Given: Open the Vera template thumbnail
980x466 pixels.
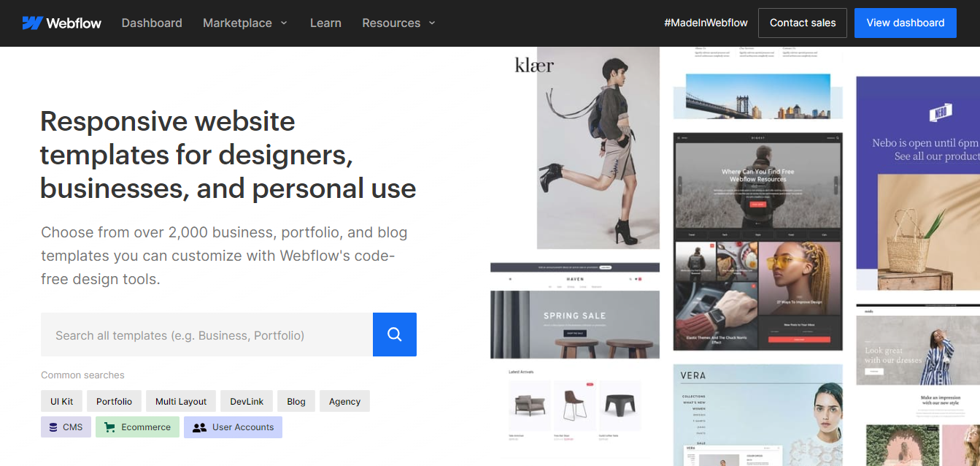Looking at the screenshot, I should tap(758, 415).
